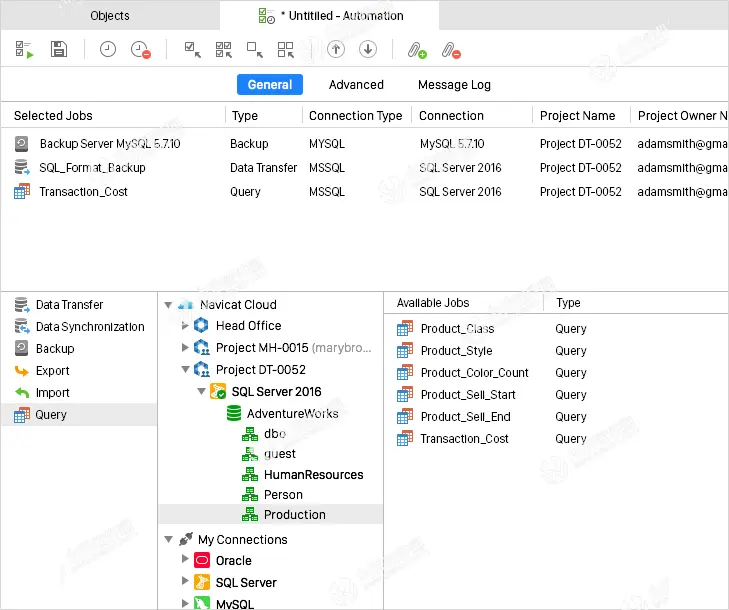Click the Connection Type column header
The image size is (729, 610).
(x=356, y=115)
